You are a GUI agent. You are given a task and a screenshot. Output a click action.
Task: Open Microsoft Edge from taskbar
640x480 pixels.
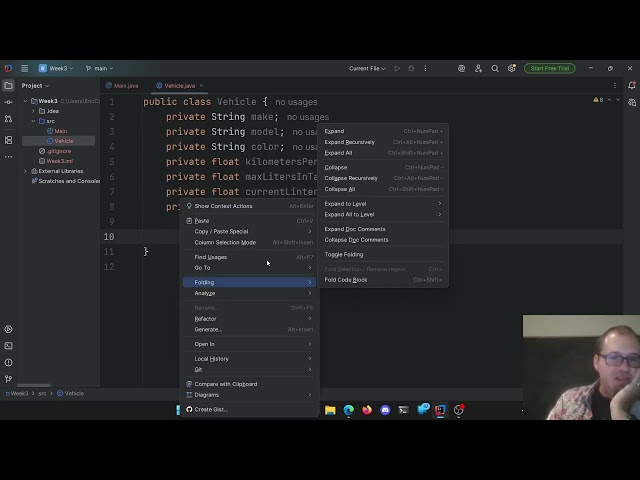(349, 410)
